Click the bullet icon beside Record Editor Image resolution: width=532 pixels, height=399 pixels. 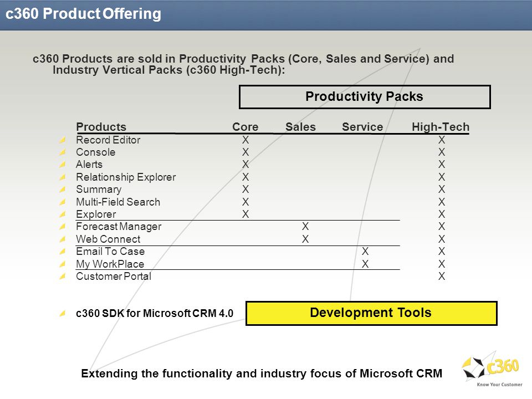[63, 140]
